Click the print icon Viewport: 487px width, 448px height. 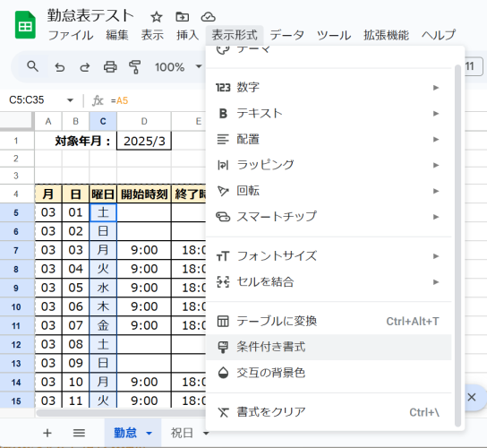[110, 67]
